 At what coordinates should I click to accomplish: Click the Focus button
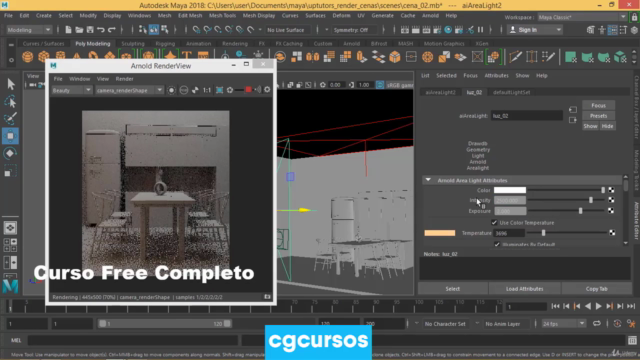[598, 105]
